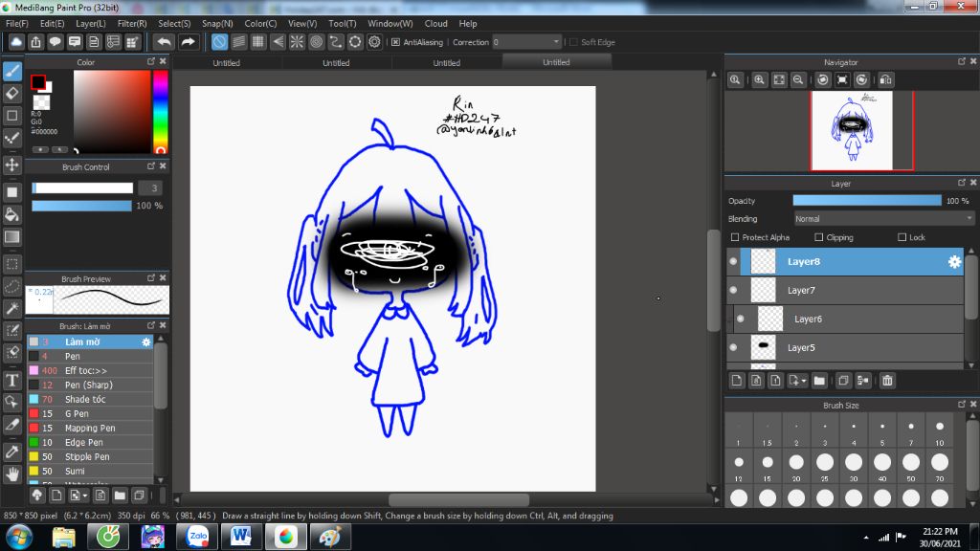Open Layer8 settings gear
The height and width of the screenshot is (551, 980).
pos(954,262)
